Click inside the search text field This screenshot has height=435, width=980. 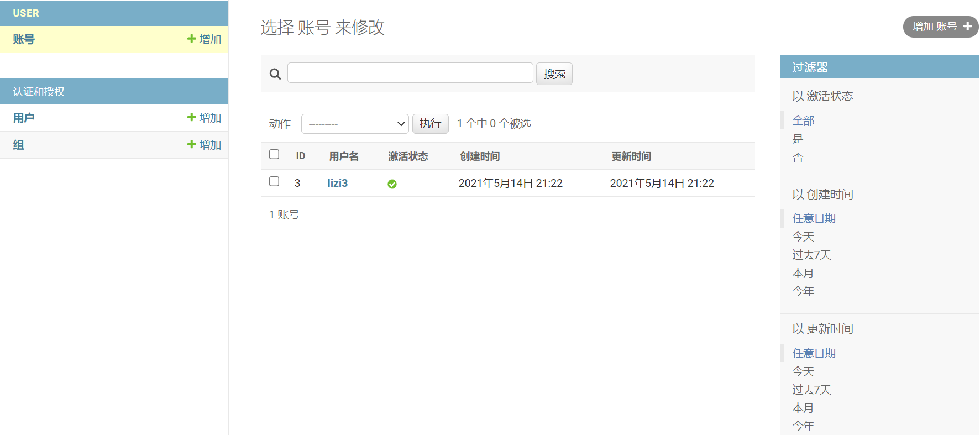410,73
